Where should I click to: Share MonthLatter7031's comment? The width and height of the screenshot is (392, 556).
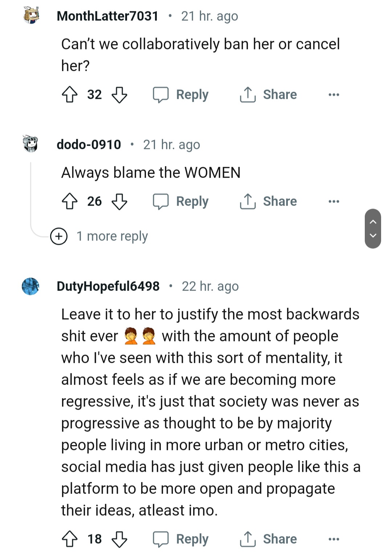[269, 95]
